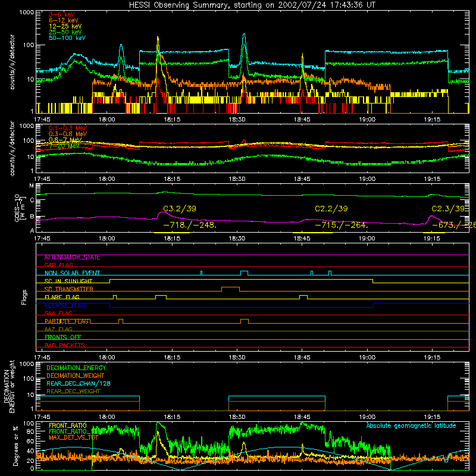Click the yellow FRONT_RATIO legend label

68,425
